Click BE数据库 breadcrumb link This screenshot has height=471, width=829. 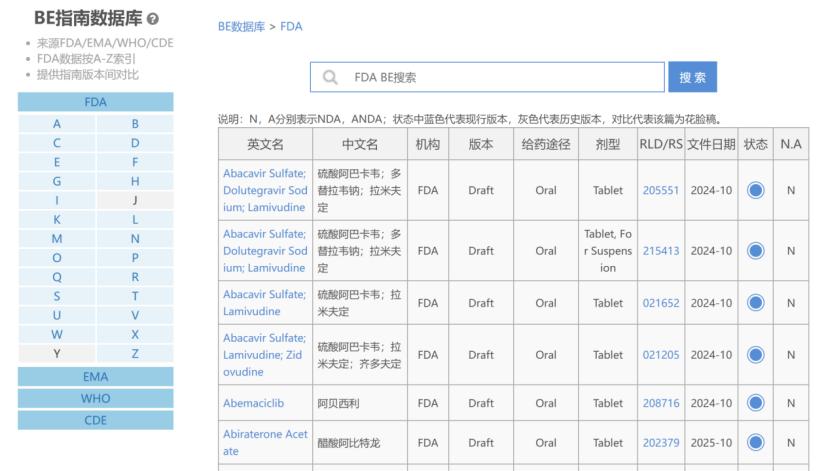click(241, 27)
